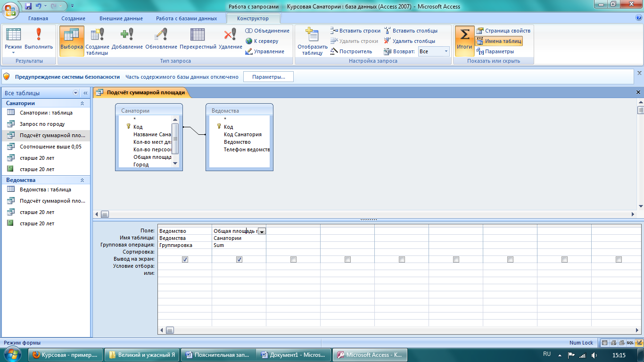Click Windows Start button
Viewport: 644px width, 362px height.
pos(13,354)
